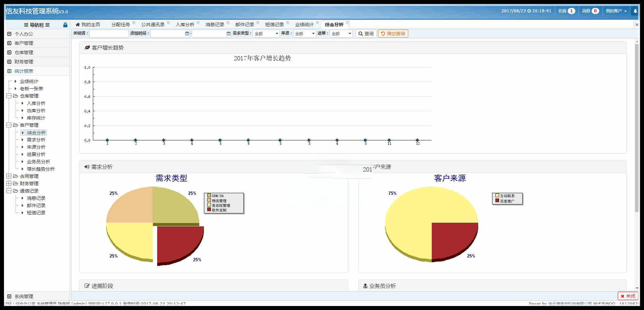Click the 仓库管理 accordion icon
This screenshot has height=310, width=644.
click(x=9, y=52)
